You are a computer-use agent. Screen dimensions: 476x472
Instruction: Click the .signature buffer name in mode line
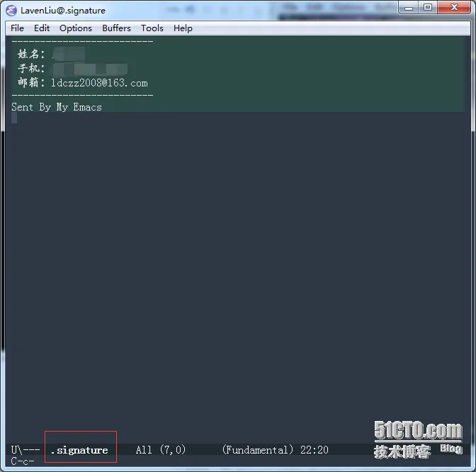point(79,450)
